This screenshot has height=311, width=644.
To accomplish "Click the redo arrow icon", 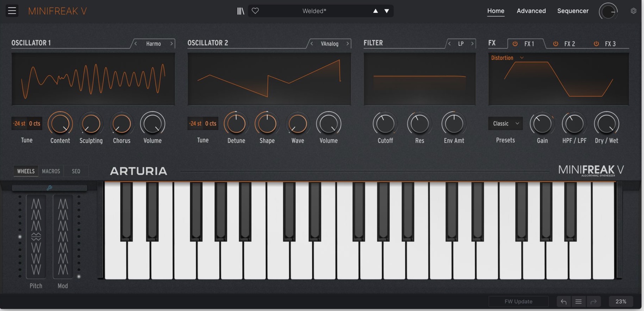I will click(x=593, y=301).
